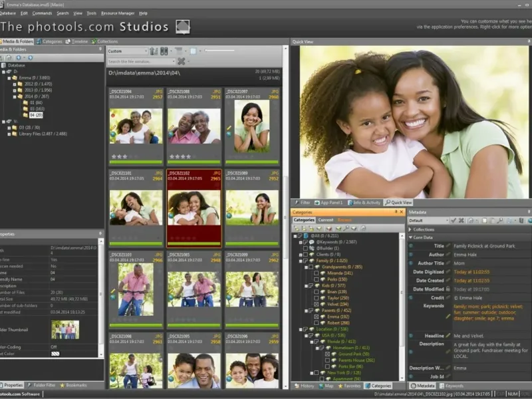Click the pencil edit icon beside Headline field
The height and width of the screenshot is (399, 532).
click(448, 336)
